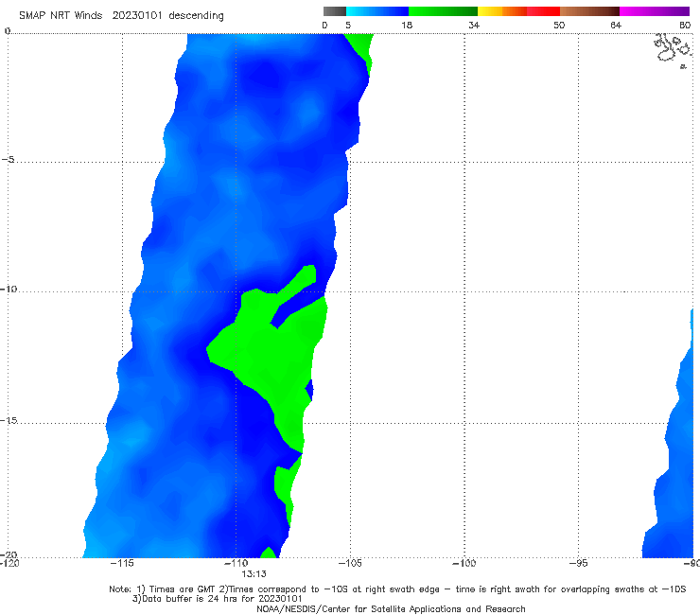The image size is (700, 615).
Task: Click the longitude label '-110'
Action: [236, 563]
